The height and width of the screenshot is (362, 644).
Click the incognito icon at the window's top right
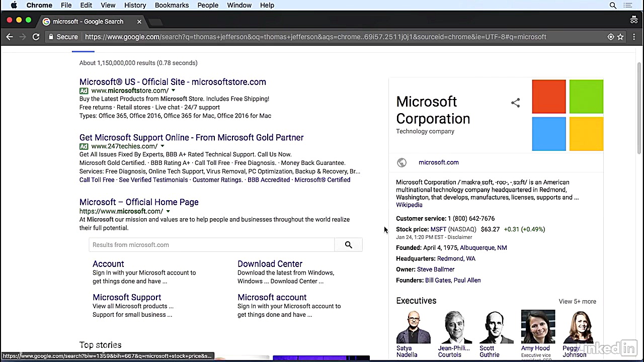pos(634,20)
